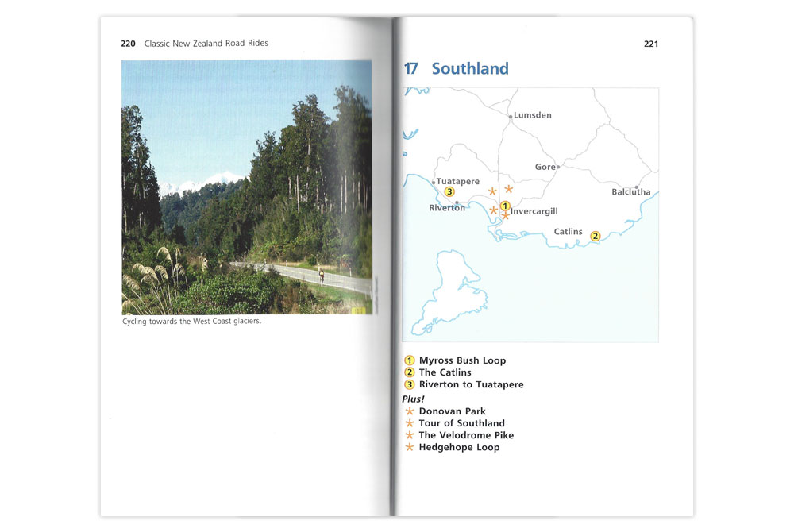
Task: Click the 'Classic New Zealand Road Rides' header
Action: (x=206, y=44)
